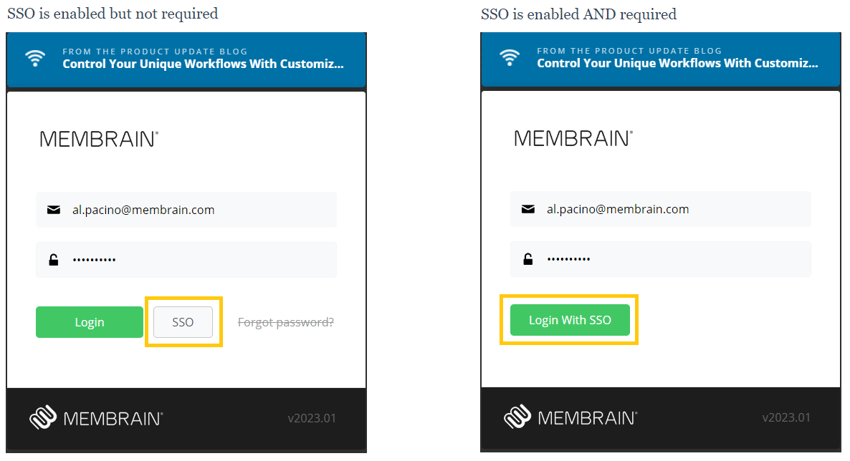Click the padlock icon in the left password field
Viewport: 850px width, 461px height.
coord(54,260)
